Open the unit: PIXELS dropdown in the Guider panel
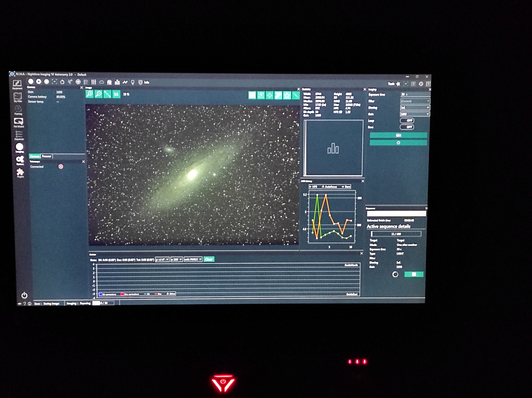 (x=194, y=260)
